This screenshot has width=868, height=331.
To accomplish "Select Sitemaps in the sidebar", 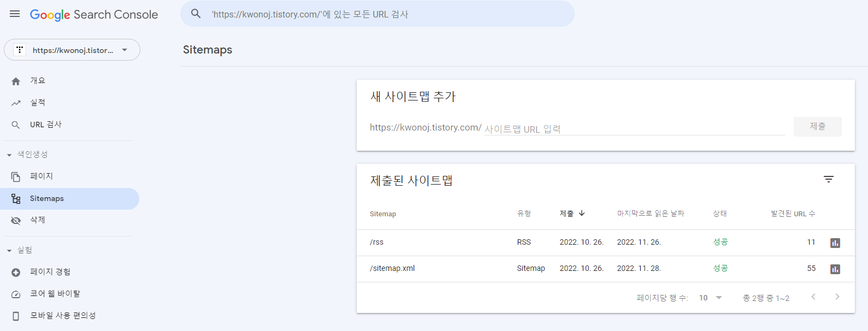I will [x=69, y=199].
